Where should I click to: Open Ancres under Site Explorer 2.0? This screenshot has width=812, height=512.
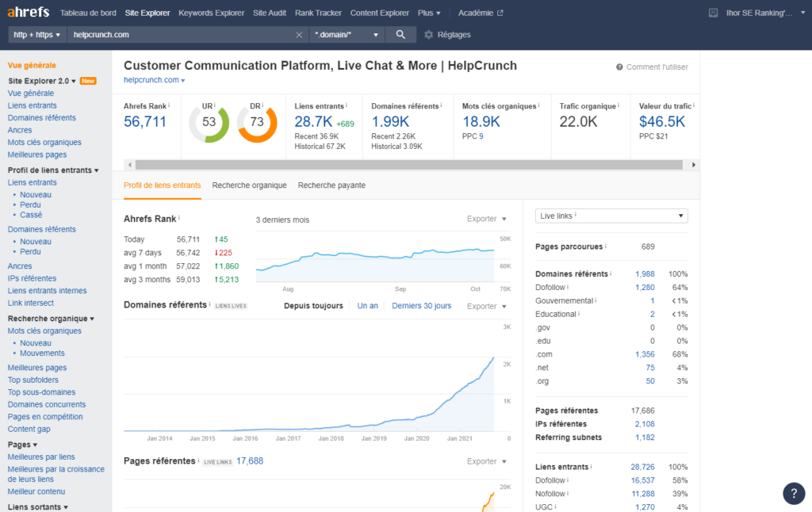coord(20,130)
